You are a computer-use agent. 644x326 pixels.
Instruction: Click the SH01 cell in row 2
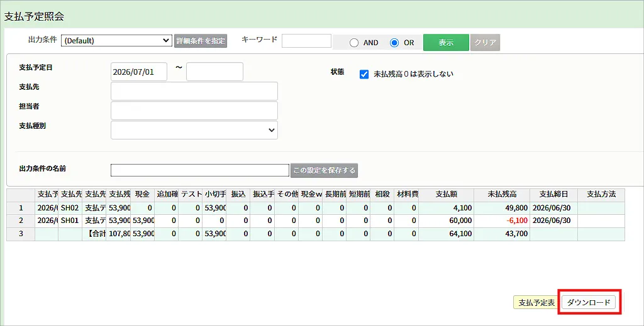point(70,220)
